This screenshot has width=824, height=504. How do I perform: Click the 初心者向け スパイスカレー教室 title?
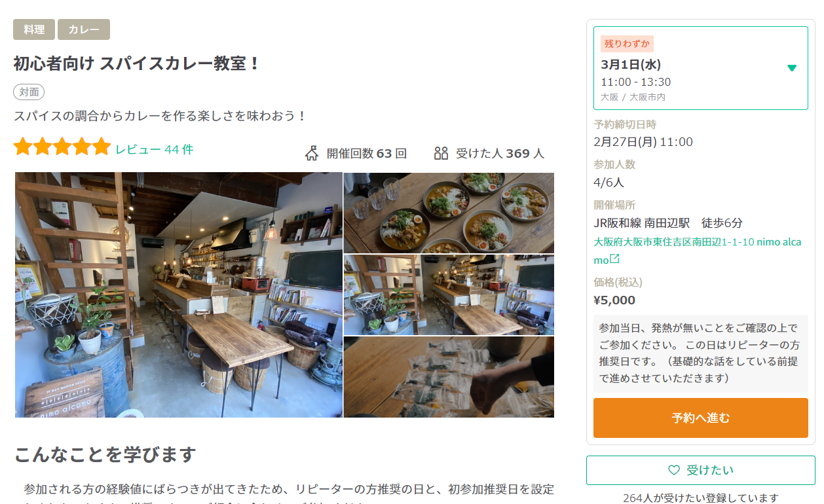point(137,63)
